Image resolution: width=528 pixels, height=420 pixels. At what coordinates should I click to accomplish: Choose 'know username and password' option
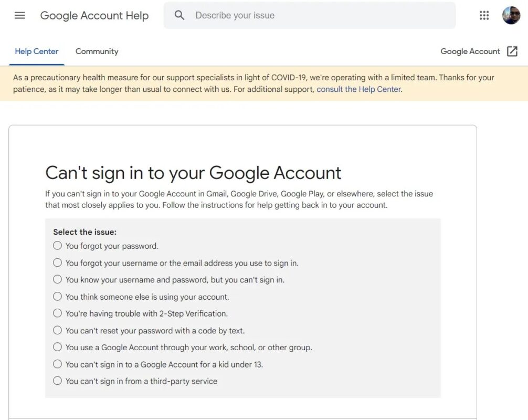[x=57, y=279]
